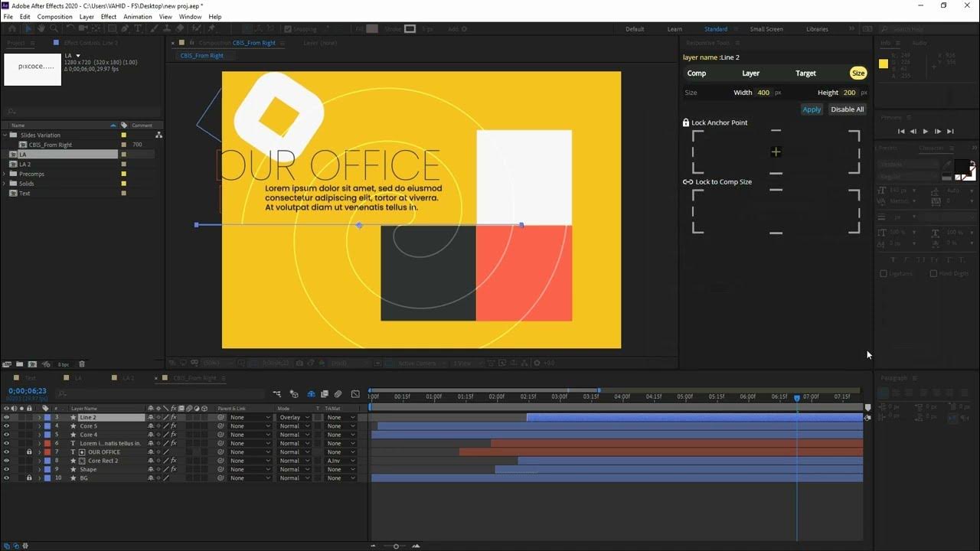Click the Apply button for Size
Screen dimensions: 980x551
tap(812, 109)
